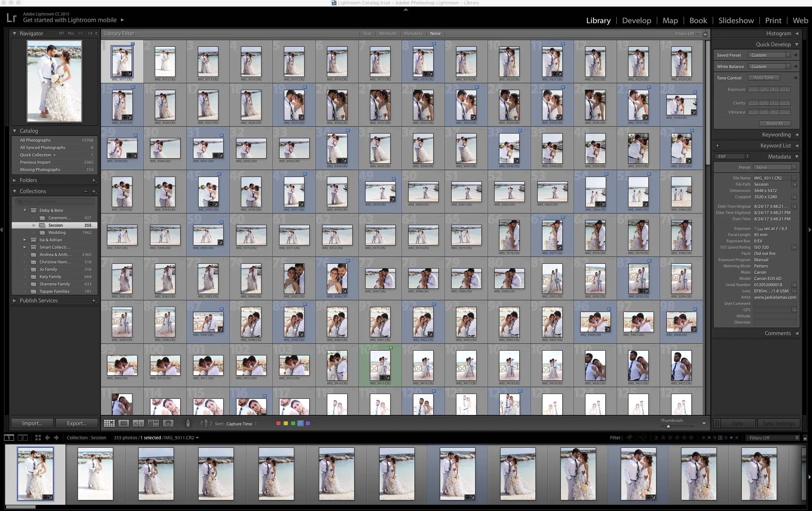The width and height of the screenshot is (812, 511).
Task: Toggle red color label filter in filmstrip bar
Action: [x=704, y=438]
